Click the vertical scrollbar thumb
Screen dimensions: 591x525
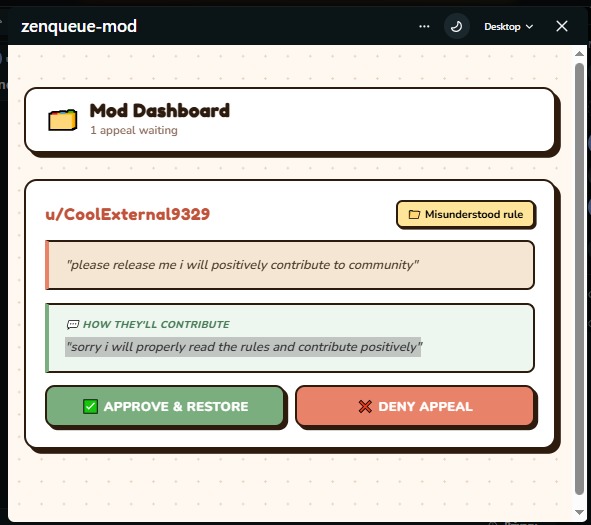pos(579,279)
